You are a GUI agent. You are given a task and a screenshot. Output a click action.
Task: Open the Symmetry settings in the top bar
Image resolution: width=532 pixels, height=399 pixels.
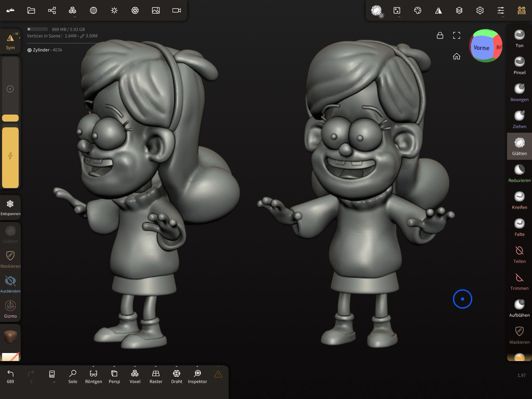[438, 10]
